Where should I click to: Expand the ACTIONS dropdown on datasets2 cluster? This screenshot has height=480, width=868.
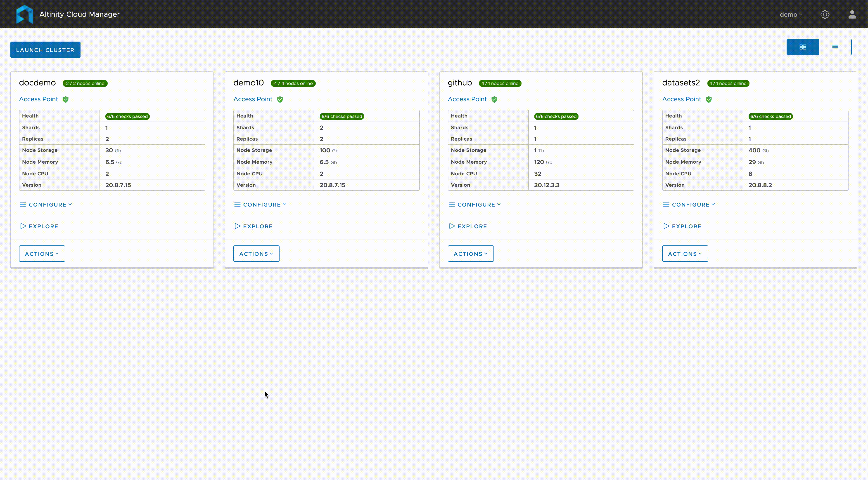coord(685,254)
